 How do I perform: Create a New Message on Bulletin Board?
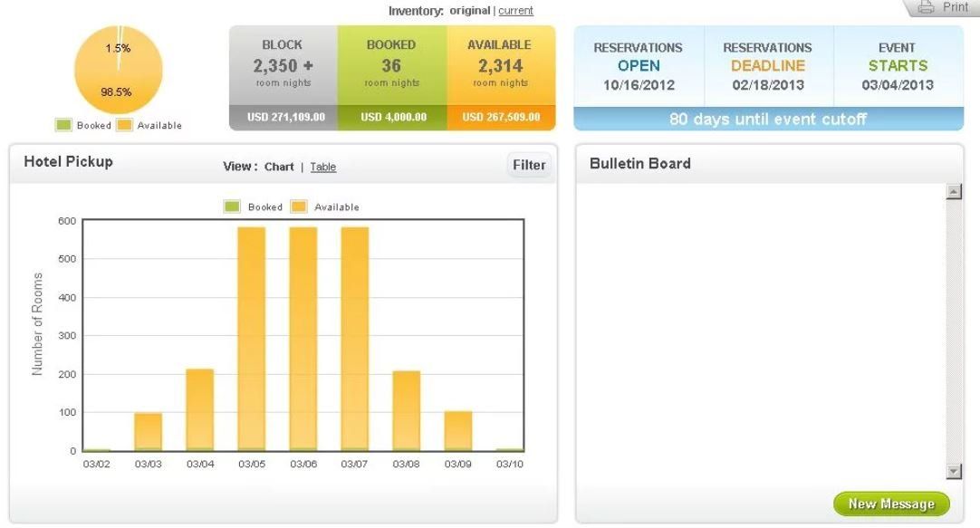tap(891, 504)
